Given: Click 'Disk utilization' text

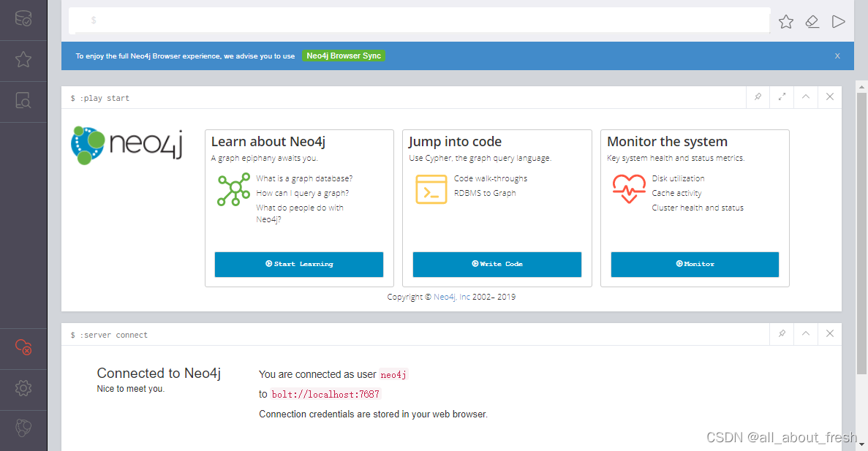Looking at the screenshot, I should pos(678,178).
